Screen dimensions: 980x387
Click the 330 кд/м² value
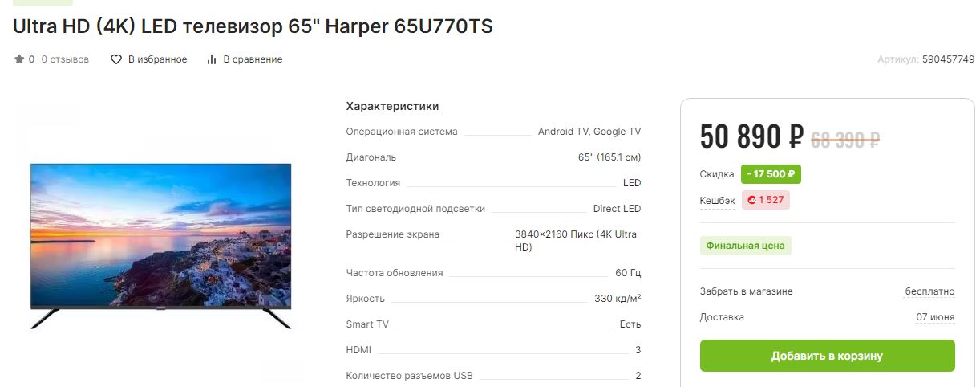coord(618,299)
